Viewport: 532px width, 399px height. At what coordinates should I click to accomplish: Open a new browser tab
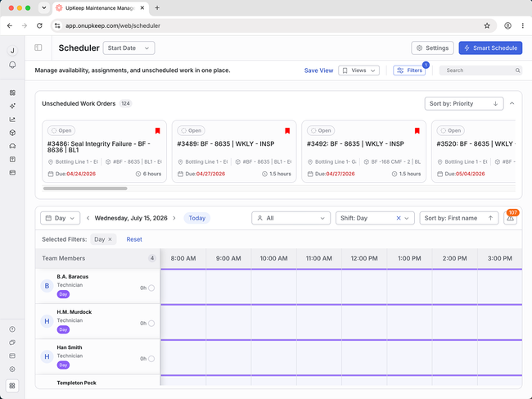click(157, 8)
